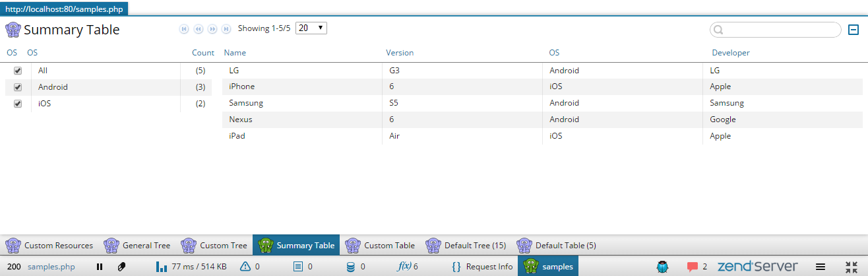The width and height of the screenshot is (868, 276).
Task: Click the S5 version cell
Action: [464, 103]
